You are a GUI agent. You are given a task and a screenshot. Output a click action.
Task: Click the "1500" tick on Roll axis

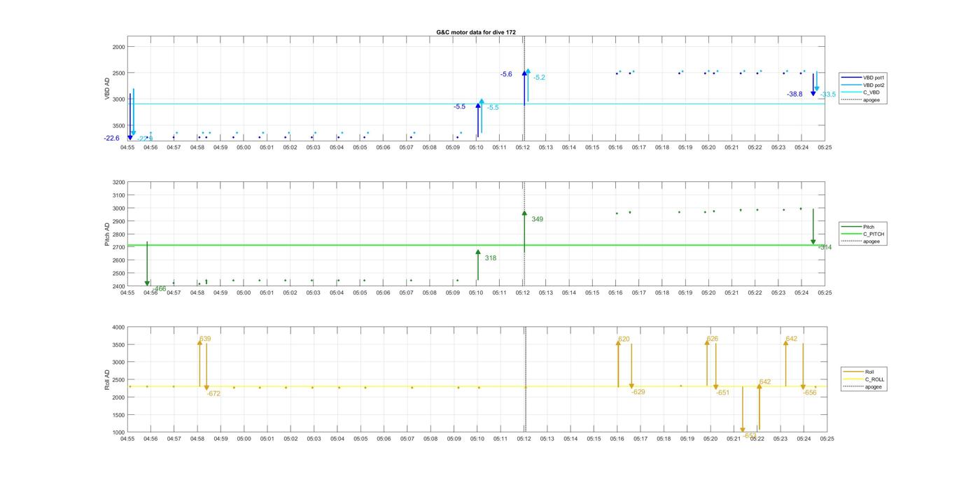pyautogui.click(x=118, y=414)
